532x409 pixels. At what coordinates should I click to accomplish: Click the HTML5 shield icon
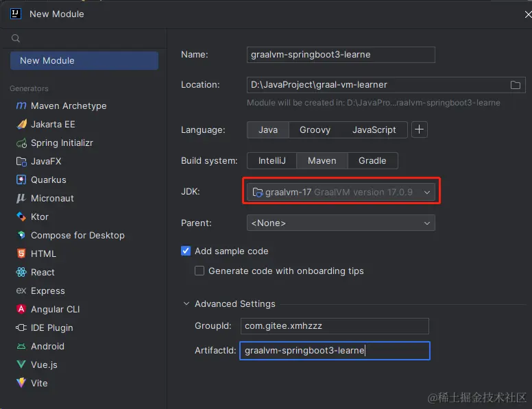[x=21, y=253]
